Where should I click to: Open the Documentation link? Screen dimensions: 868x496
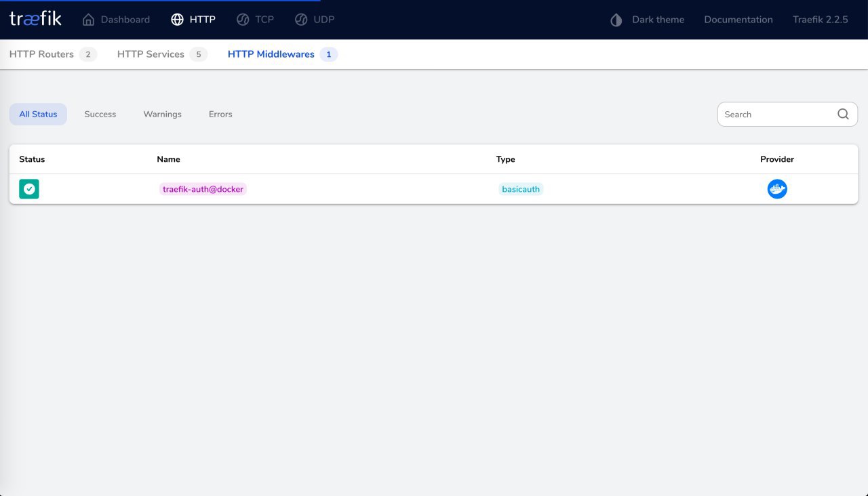738,20
